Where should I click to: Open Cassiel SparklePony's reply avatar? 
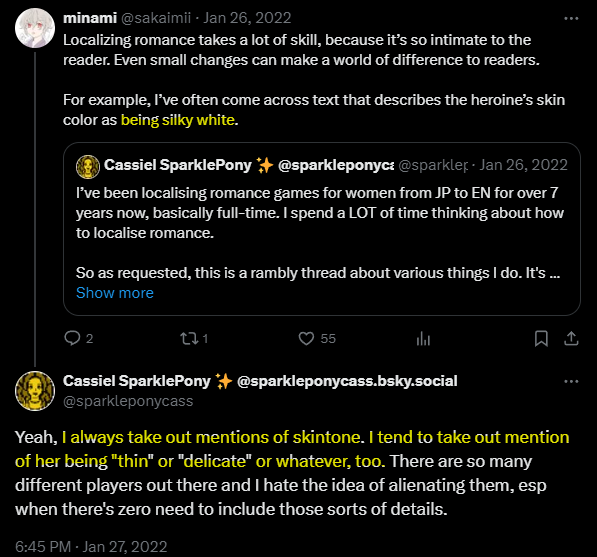click(x=35, y=391)
